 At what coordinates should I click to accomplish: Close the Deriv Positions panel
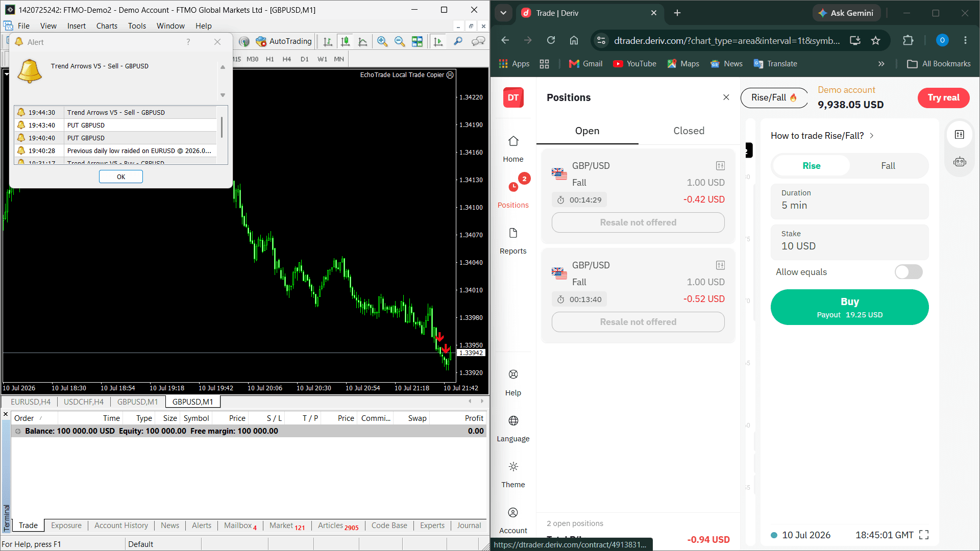726,97
